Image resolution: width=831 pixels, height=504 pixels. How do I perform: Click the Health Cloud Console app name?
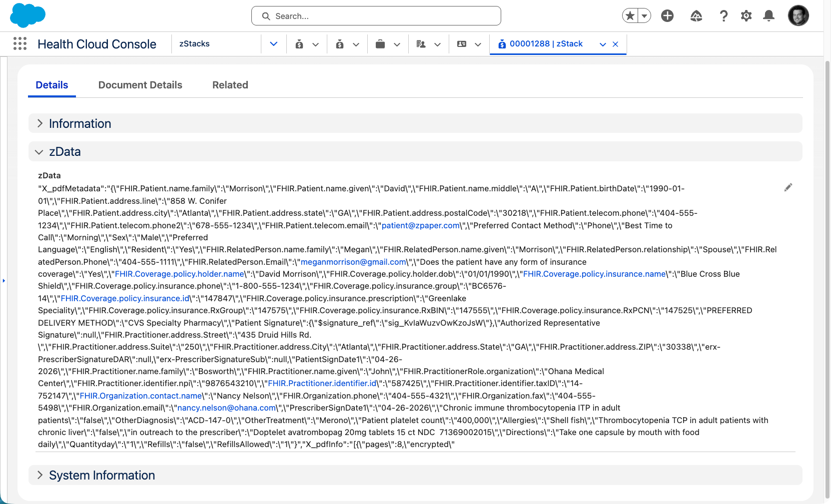(x=97, y=44)
